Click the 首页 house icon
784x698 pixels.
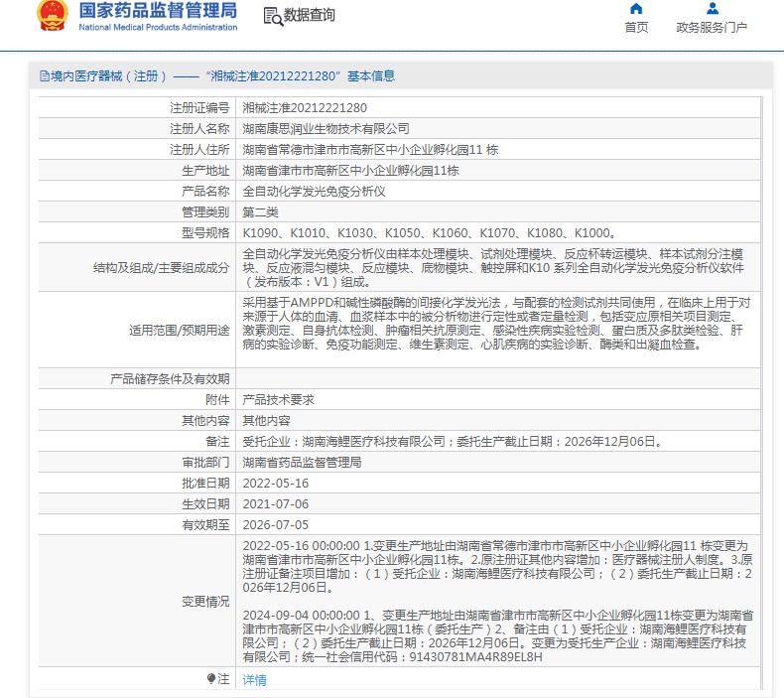point(636,9)
